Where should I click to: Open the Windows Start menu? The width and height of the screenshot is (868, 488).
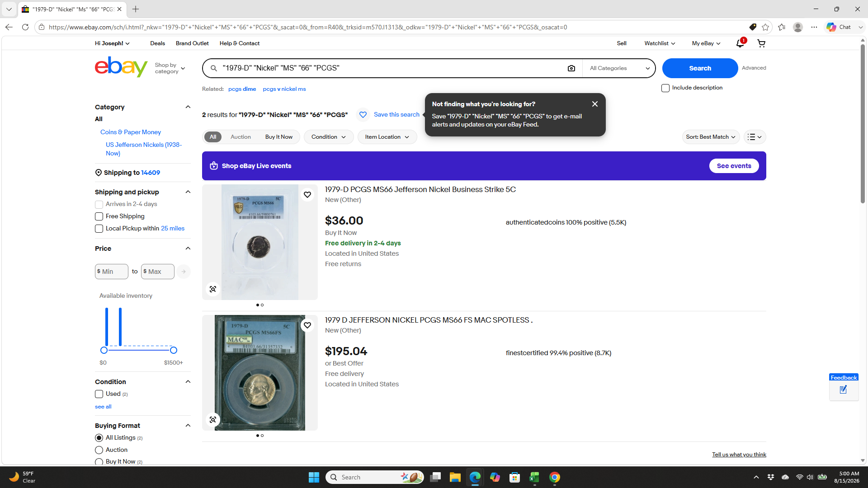tap(314, 477)
